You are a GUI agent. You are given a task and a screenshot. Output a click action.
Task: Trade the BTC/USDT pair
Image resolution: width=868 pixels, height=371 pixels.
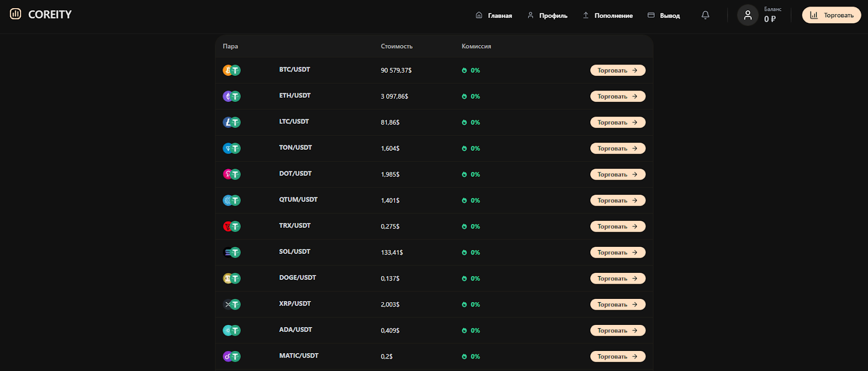pyautogui.click(x=617, y=71)
